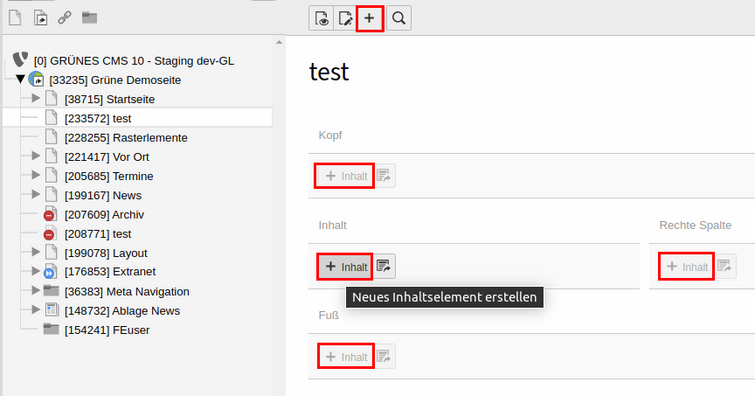
Task: Select the new shortcut page icon
Action: coord(40,18)
